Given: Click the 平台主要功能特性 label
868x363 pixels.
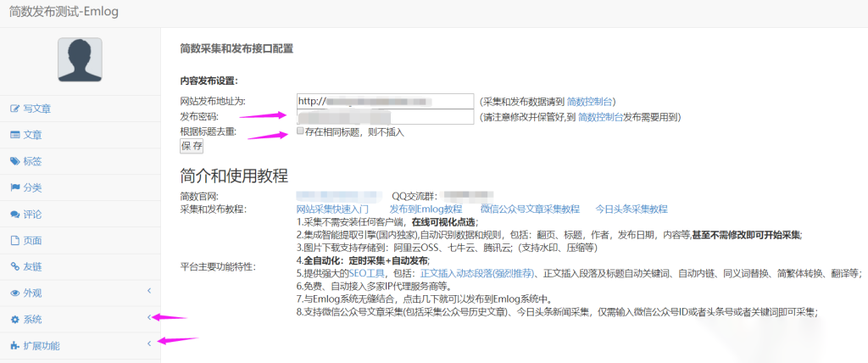Looking at the screenshot, I should coord(218,267).
